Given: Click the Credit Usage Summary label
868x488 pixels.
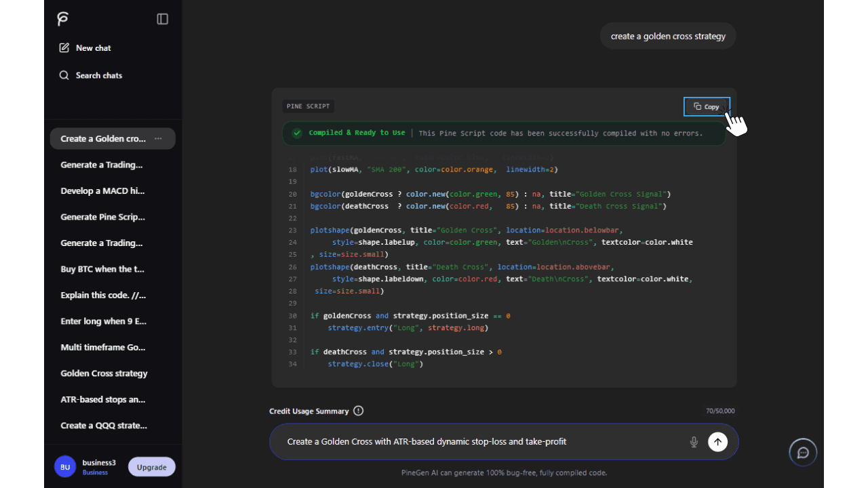Looking at the screenshot, I should tap(309, 411).
